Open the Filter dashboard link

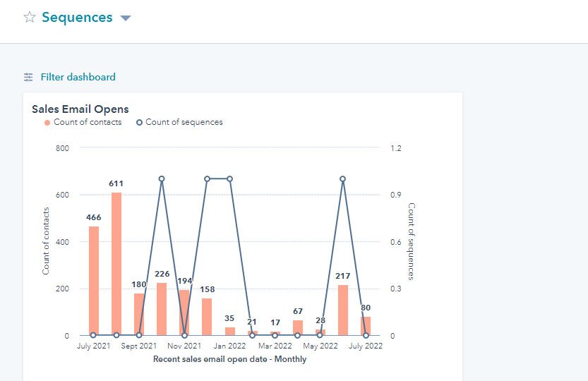[x=78, y=78]
